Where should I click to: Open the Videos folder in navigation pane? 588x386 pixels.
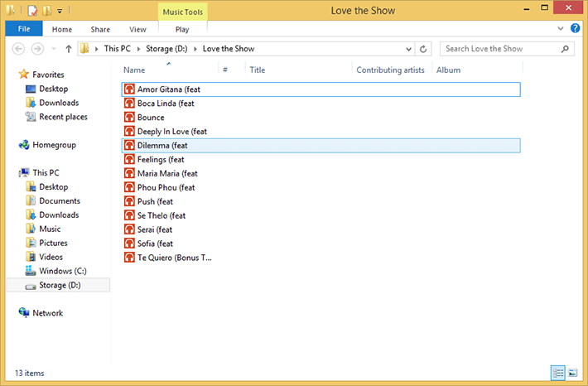(x=51, y=257)
